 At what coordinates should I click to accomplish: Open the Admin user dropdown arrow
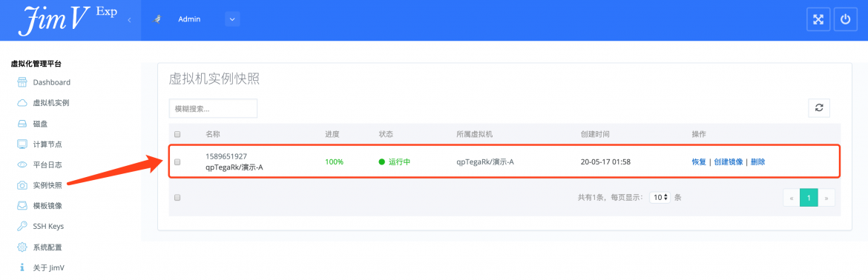(x=232, y=19)
